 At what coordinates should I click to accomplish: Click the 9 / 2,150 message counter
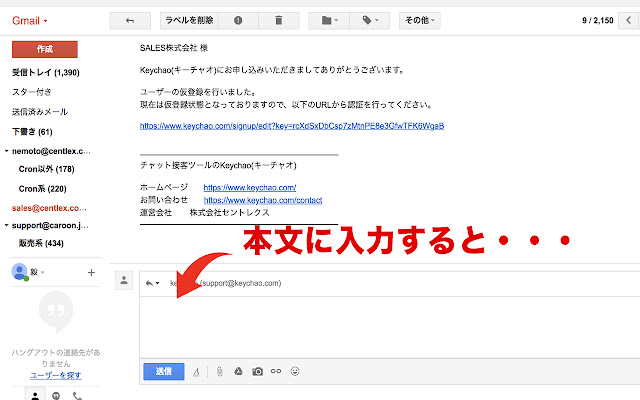598,20
